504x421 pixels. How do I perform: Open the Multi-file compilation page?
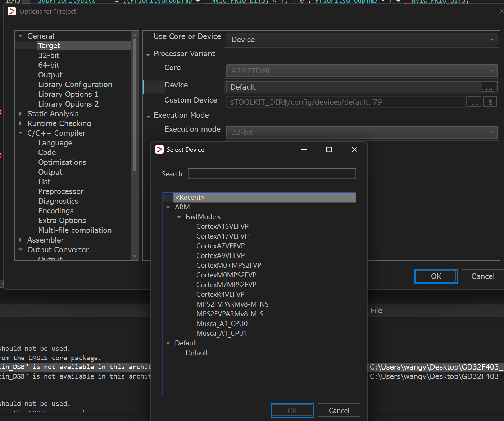pyautogui.click(x=75, y=230)
